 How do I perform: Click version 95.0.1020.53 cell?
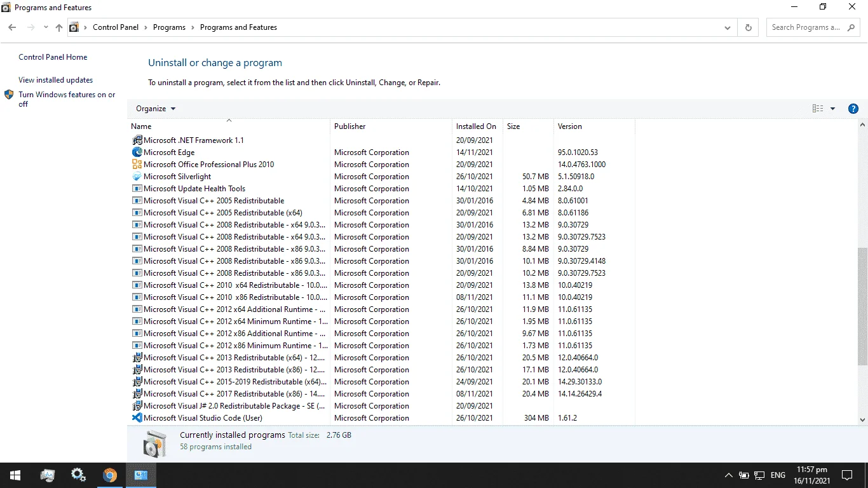pos(578,152)
